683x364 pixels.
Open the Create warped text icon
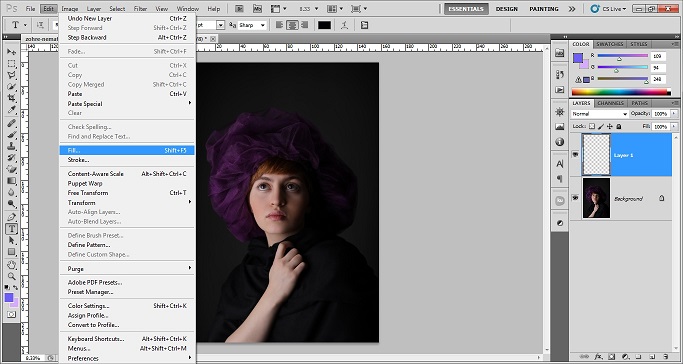345,25
